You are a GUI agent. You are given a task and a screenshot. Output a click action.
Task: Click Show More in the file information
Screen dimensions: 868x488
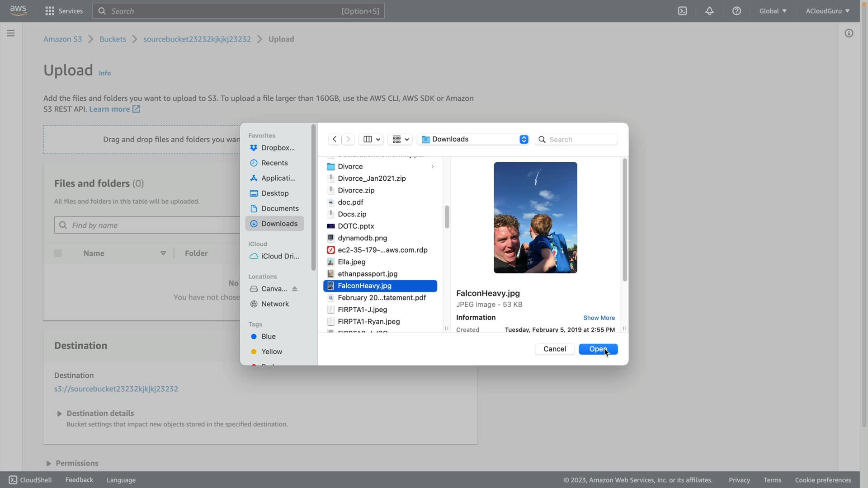coord(599,318)
